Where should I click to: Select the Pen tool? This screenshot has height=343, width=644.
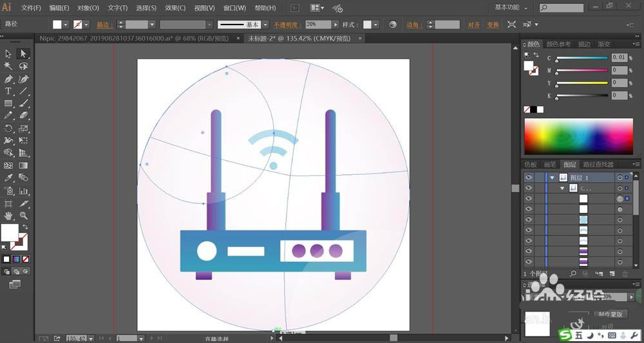tap(8, 79)
